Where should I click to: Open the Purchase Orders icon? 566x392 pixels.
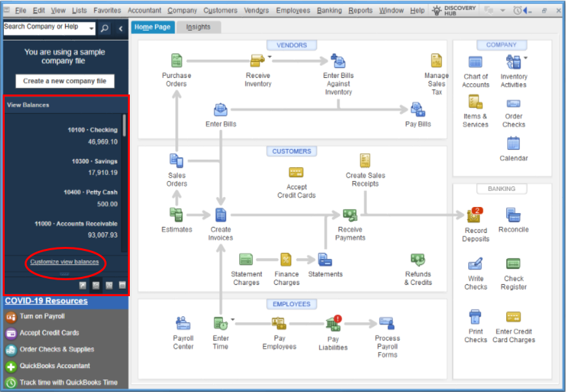click(176, 61)
